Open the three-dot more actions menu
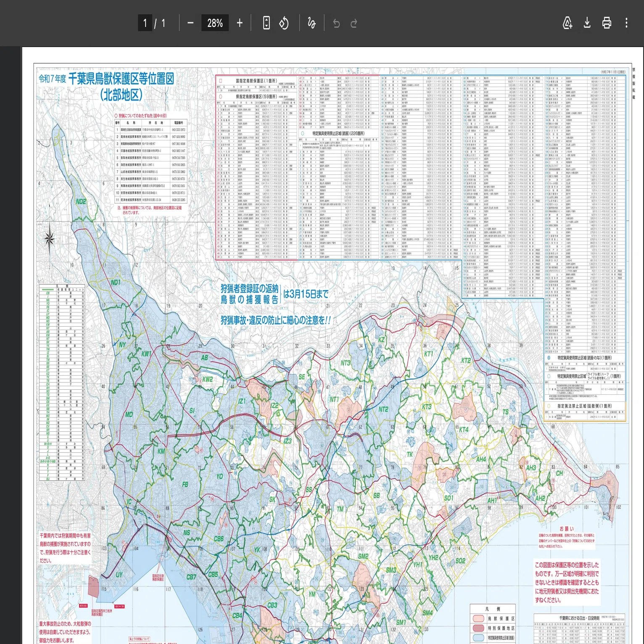This screenshot has width=644, height=644. click(x=626, y=23)
